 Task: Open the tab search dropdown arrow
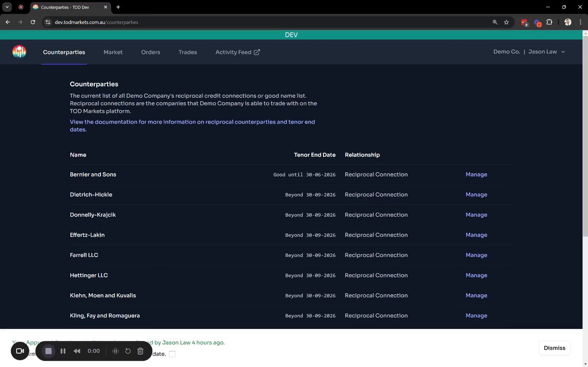click(x=7, y=7)
